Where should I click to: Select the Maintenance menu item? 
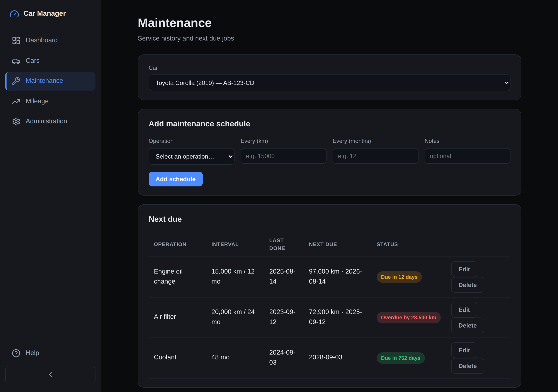pos(50,81)
